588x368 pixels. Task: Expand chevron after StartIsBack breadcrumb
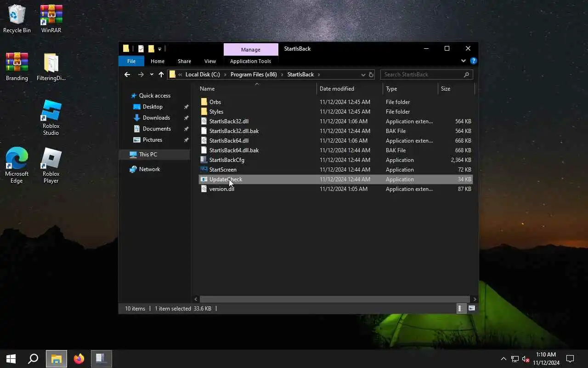(x=319, y=75)
